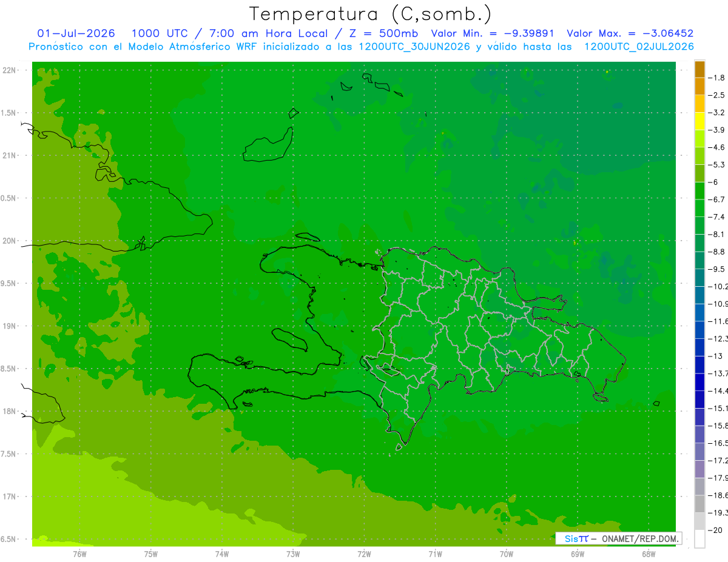Click the '68W' longitude axis label
The height and width of the screenshot is (562, 728).
(649, 554)
